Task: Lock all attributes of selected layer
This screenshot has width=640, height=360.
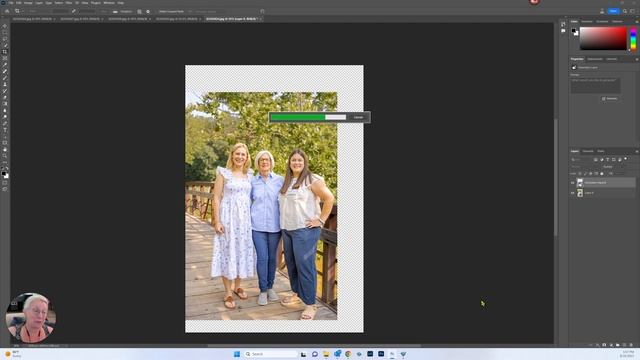Action: 602,173
